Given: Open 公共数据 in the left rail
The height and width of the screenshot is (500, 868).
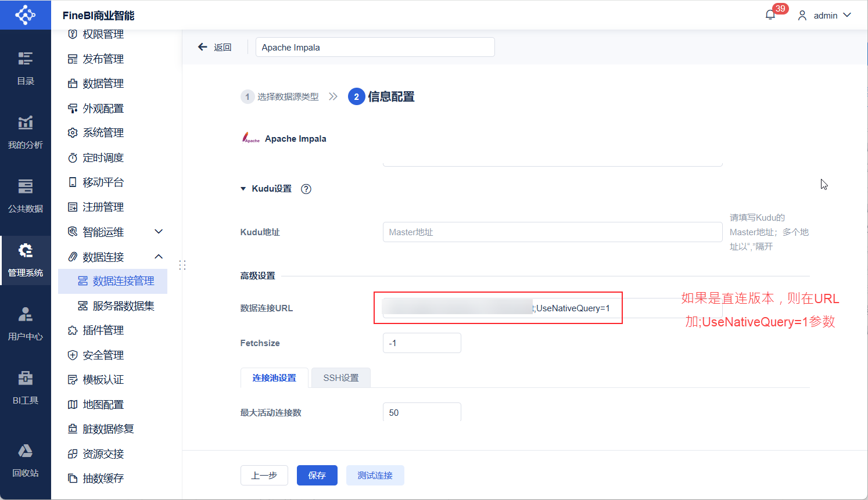Looking at the screenshot, I should tap(26, 196).
